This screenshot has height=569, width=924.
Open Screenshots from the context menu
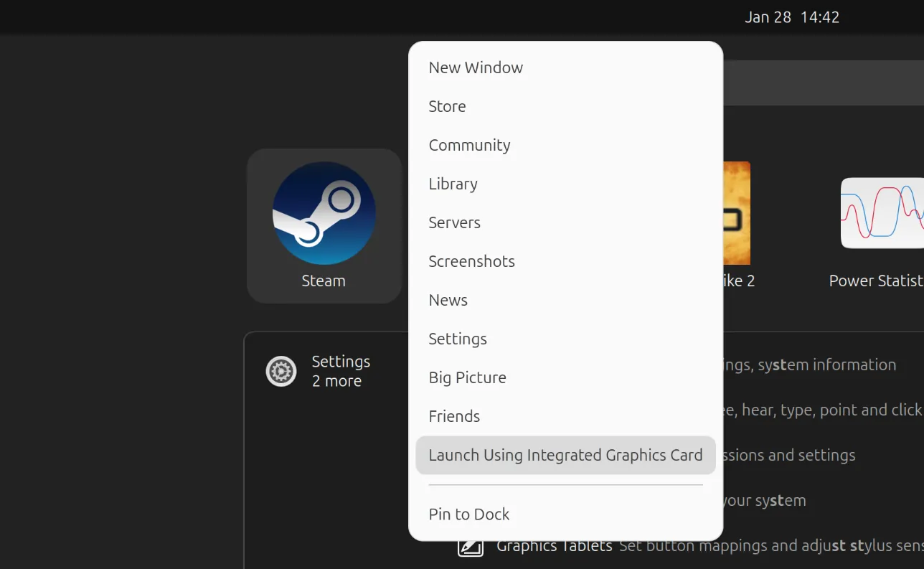[x=471, y=261]
